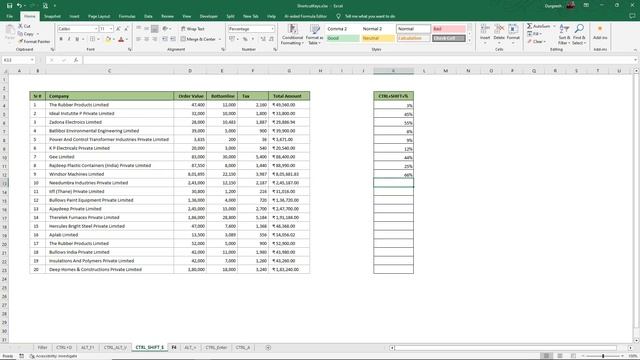Insert cells from ribbon
Viewport: 640px width, 360px height.
[x=485, y=33]
